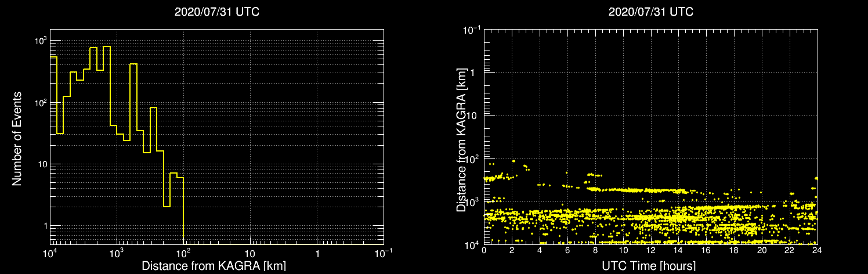Click the 10^2 tick on histogram y-axis
The image size is (868, 274).
click(39, 103)
